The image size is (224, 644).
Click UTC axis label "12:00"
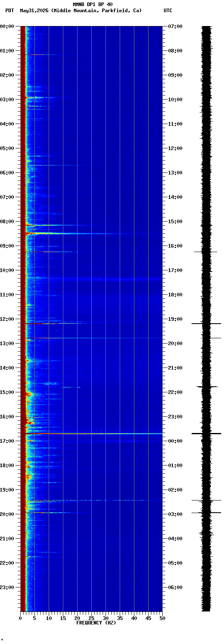click(x=175, y=148)
